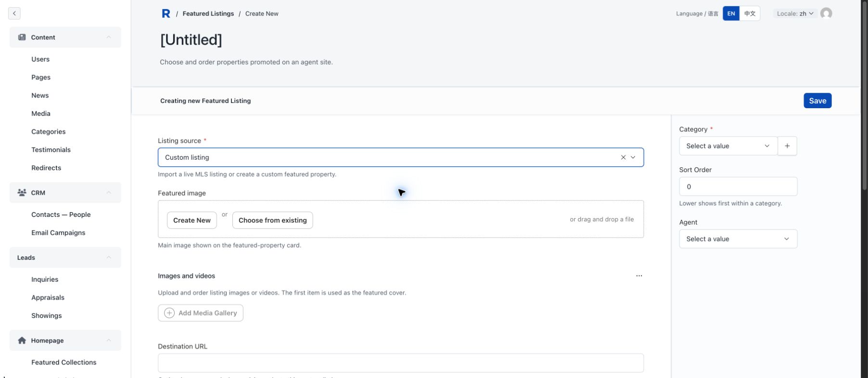Click the Homepage house icon

pyautogui.click(x=22, y=340)
